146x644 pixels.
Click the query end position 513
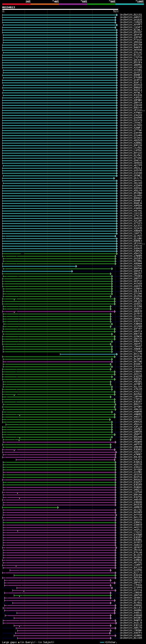pos(115,11)
